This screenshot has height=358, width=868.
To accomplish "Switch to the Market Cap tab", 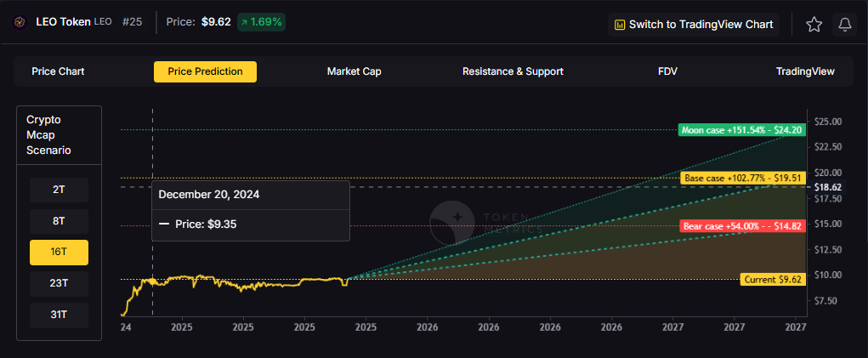I will [354, 71].
